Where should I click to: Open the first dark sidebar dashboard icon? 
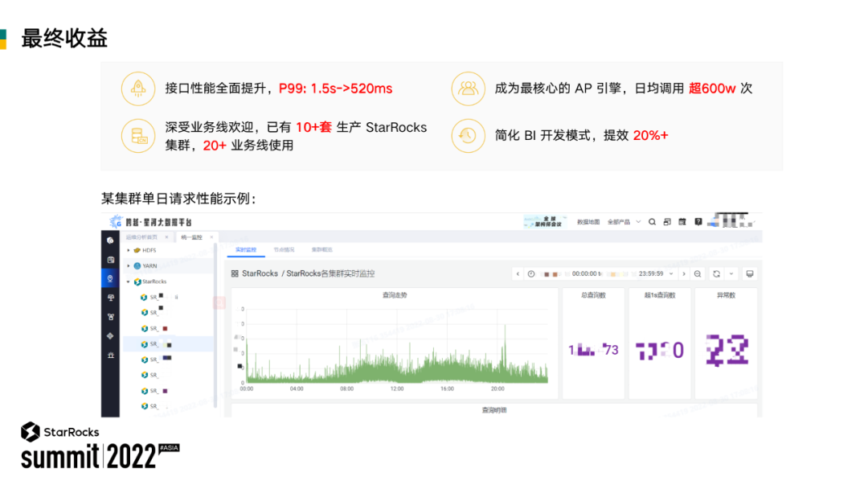(x=110, y=240)
